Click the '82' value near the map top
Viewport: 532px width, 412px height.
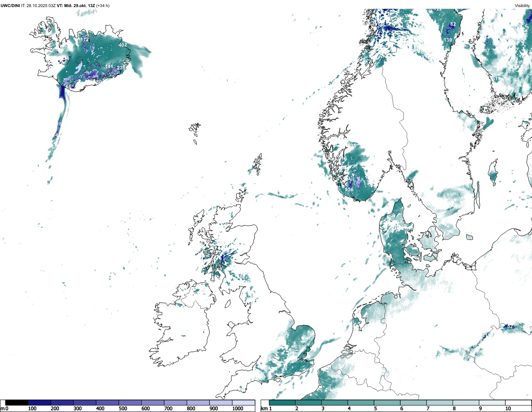[x=453, y=24]
